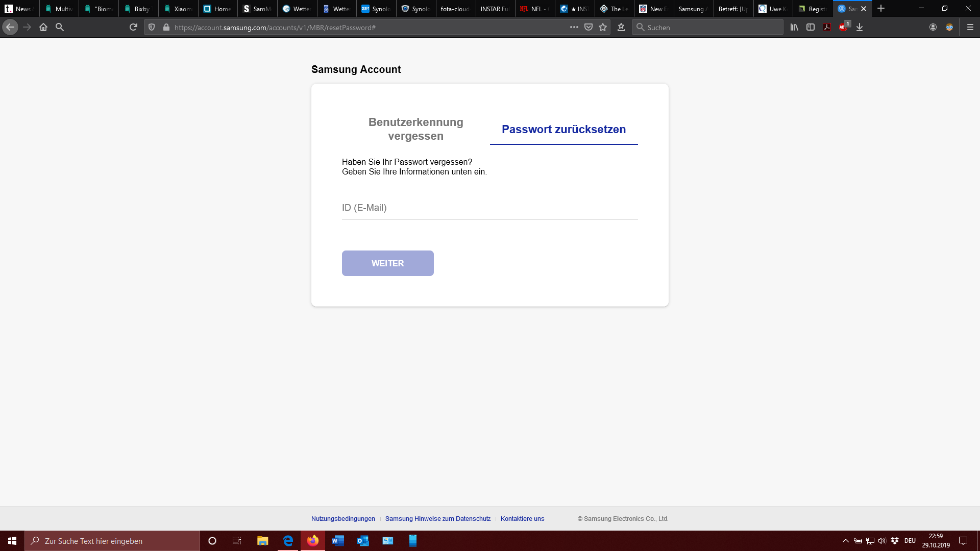The width and height of the screenshot is (980, 551).
Task: Open Cortana from the taskbar
Action: (x=212, y=541)
